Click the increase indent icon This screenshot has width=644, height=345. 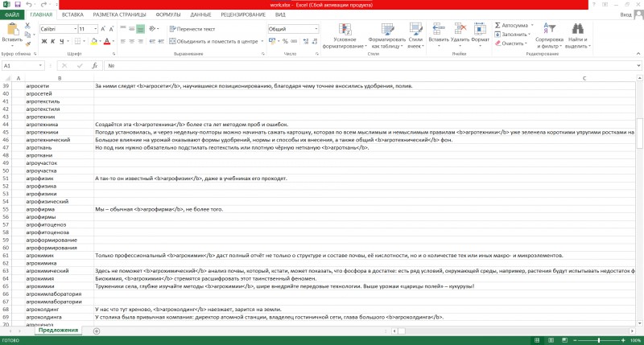(161, 41)
